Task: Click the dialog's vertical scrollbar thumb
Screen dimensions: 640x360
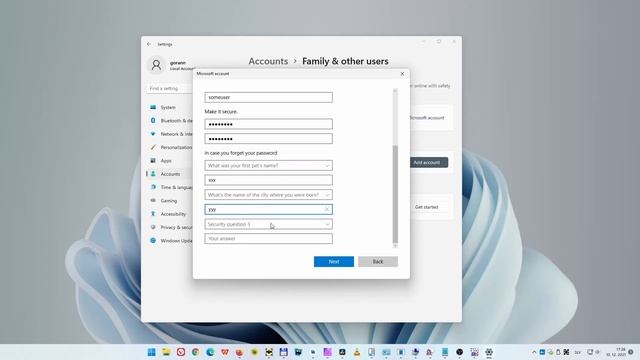Action: point(395,194)
